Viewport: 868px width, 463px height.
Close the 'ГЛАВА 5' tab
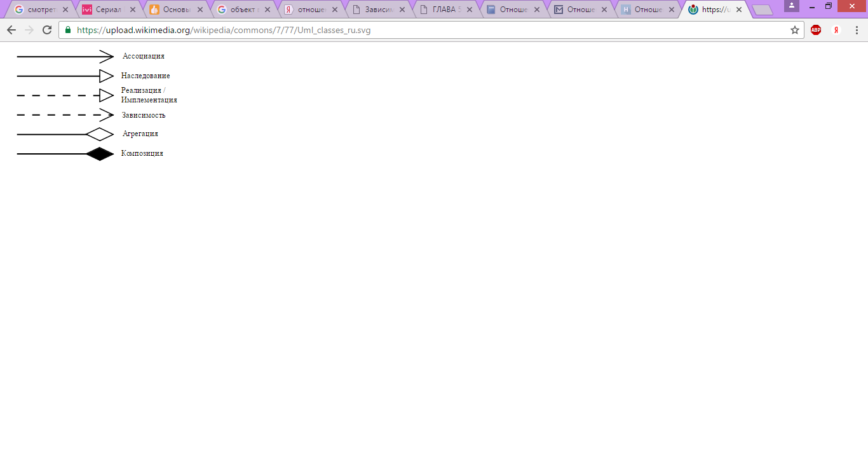[470, 10]
